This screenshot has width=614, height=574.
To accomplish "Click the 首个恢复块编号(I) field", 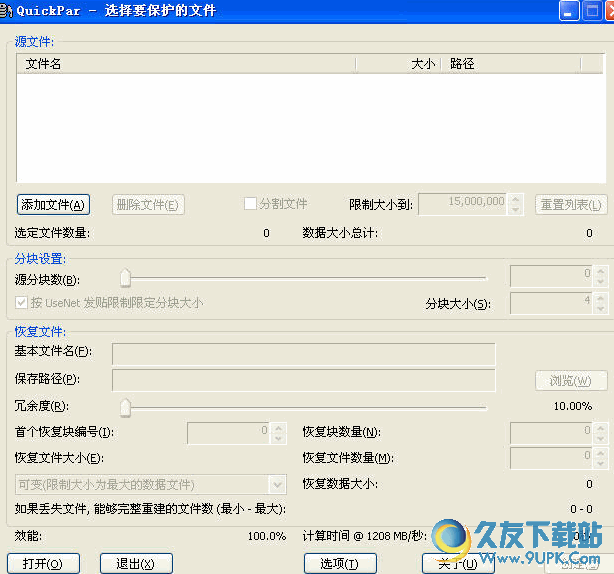I will click(228, 433).
